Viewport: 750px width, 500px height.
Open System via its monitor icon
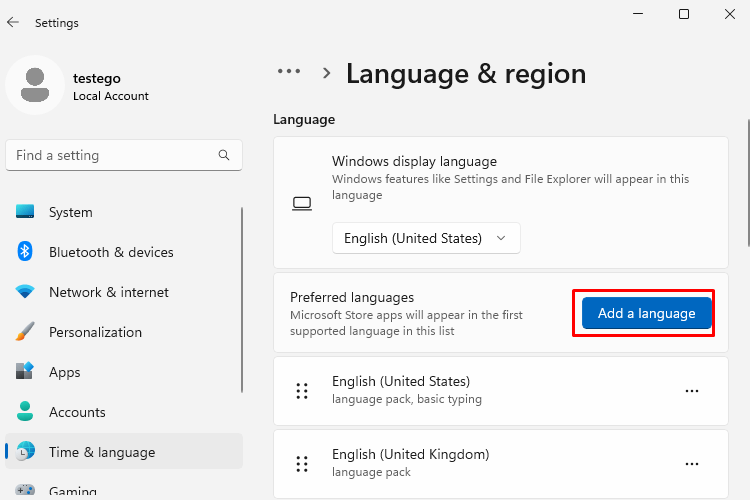click(x=25, y=211)
